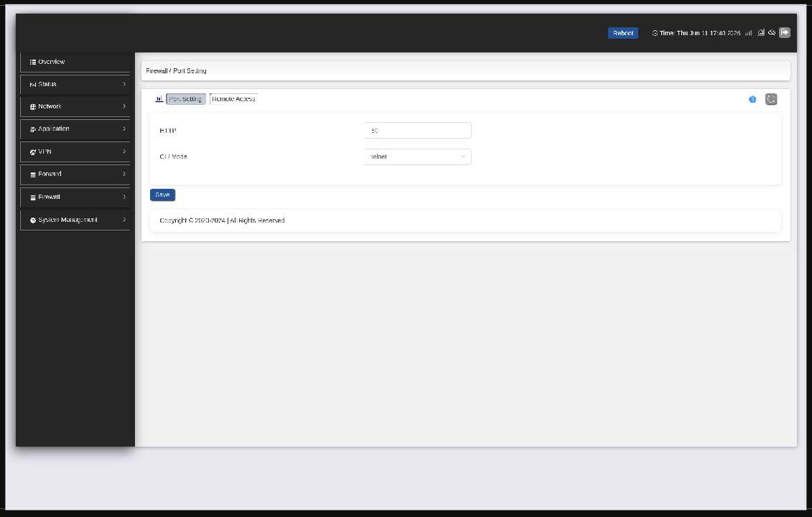Click the SIM card status icon
This screenshot has height=517, width=812.
click(x=761, y=32)
